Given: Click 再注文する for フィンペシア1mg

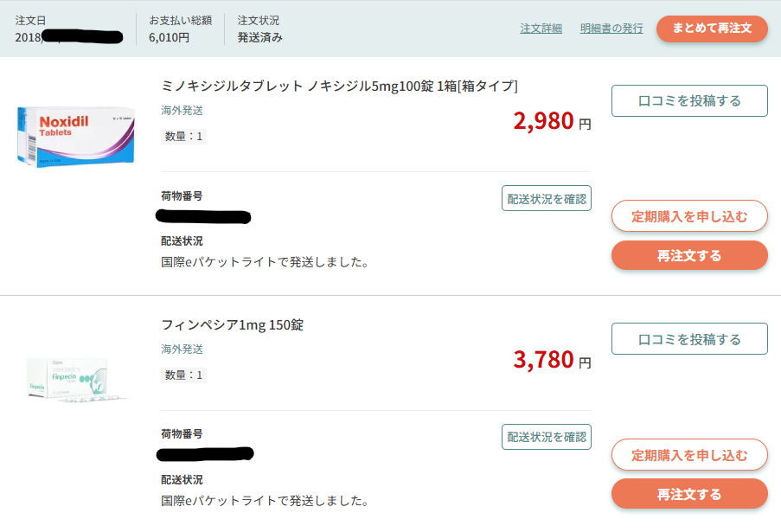Looking at the screenshot, I should pyautogui.click(x=688, y=493).
